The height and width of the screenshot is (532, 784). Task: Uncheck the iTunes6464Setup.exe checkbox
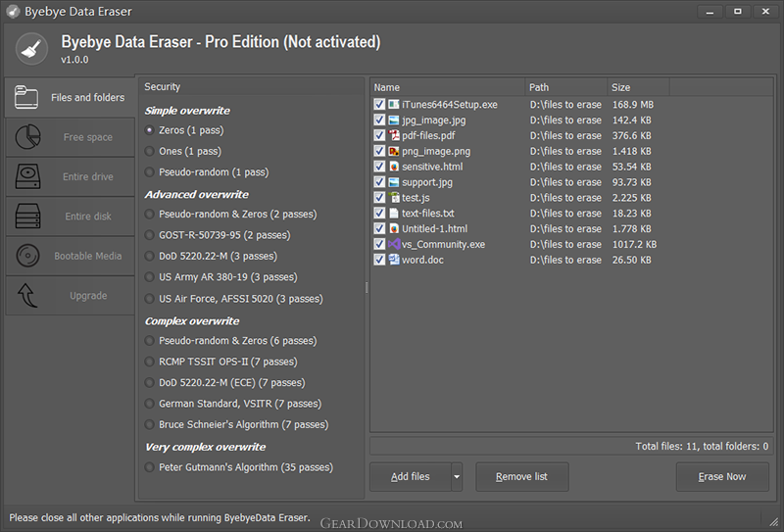coord(379,104)
